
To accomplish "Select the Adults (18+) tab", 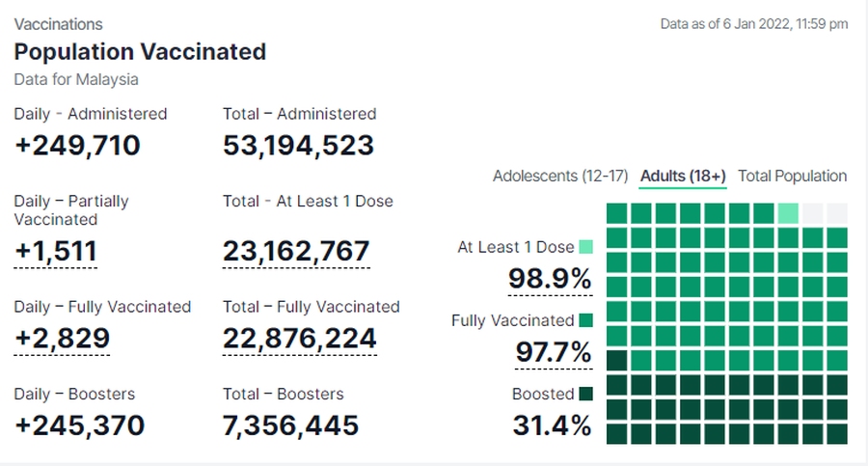I will click(x=683, y=176).
